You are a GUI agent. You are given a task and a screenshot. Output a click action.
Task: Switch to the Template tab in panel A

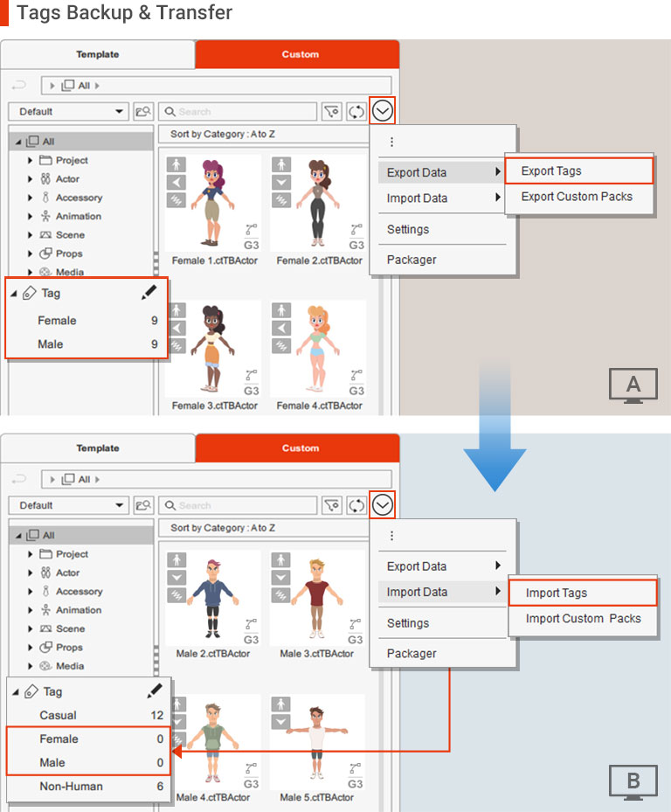(x=97, y=54)
